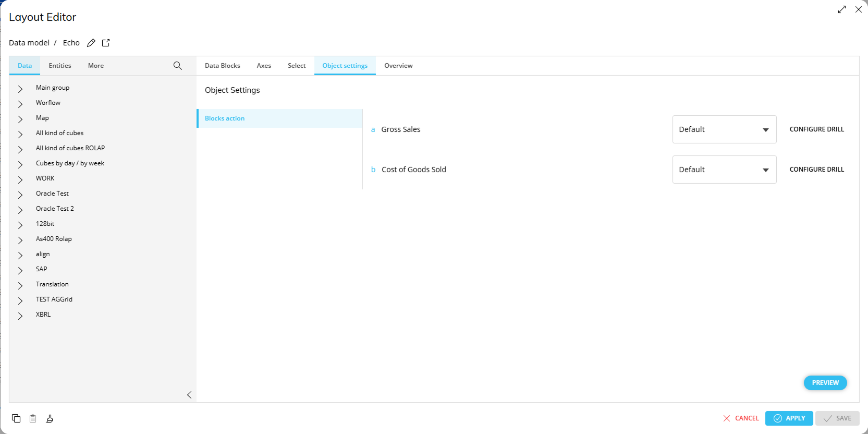Select the Blocks action section
This screenshot has height=434, width=868.
pos(279,118)
